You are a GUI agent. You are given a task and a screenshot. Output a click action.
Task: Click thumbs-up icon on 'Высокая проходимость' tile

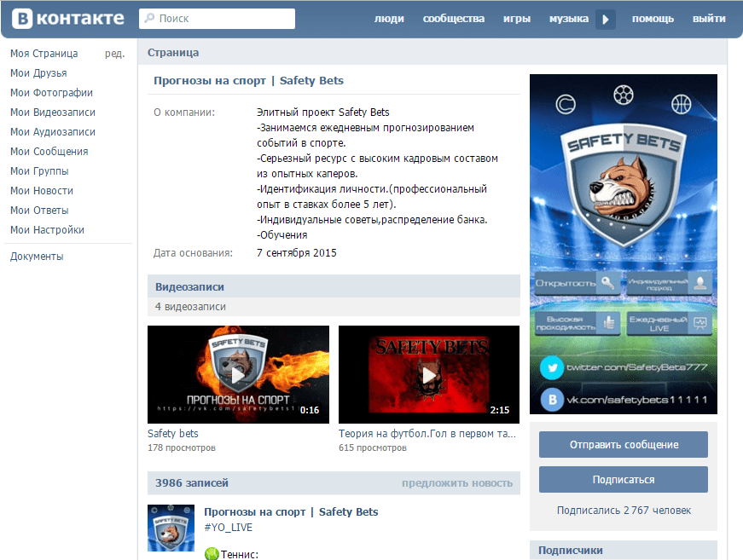pos(609,323)
